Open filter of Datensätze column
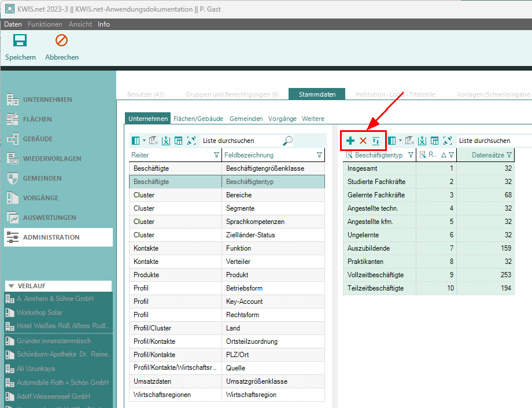This screenshot has height=408, width=532. [509, 155]
